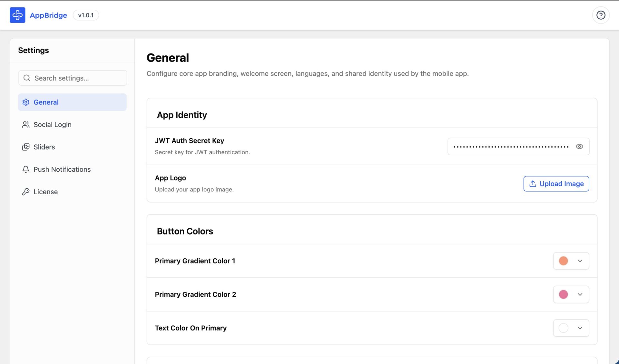Click the General gear icon in sidebar
This screenshot has width=619, height=364.
pyautogui.click(x=26, y=102)
